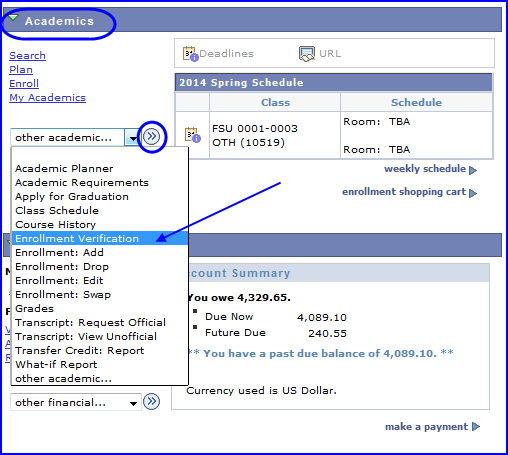
Task: Select Enrollment Verification option
Action: tap(100, 238)
